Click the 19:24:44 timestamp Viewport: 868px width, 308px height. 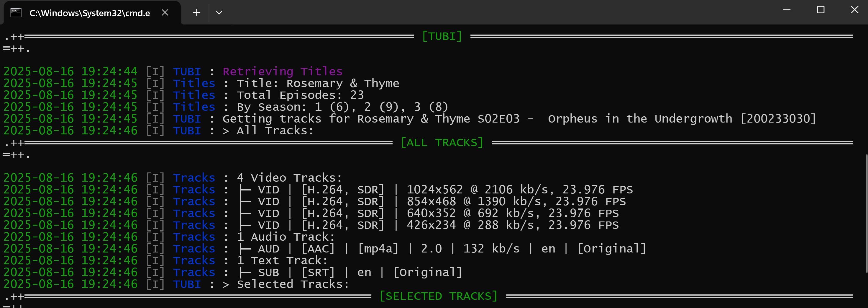coord(109,71)
